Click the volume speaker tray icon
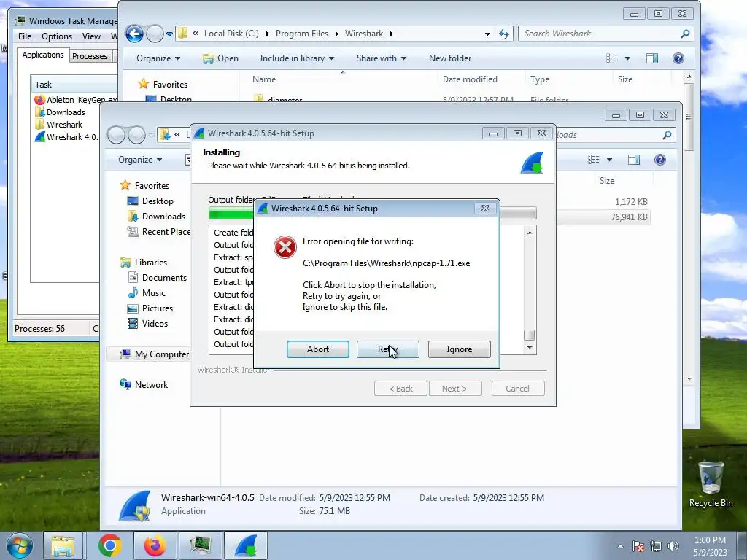This screenshot has width=747, height=560. [673, 546]
